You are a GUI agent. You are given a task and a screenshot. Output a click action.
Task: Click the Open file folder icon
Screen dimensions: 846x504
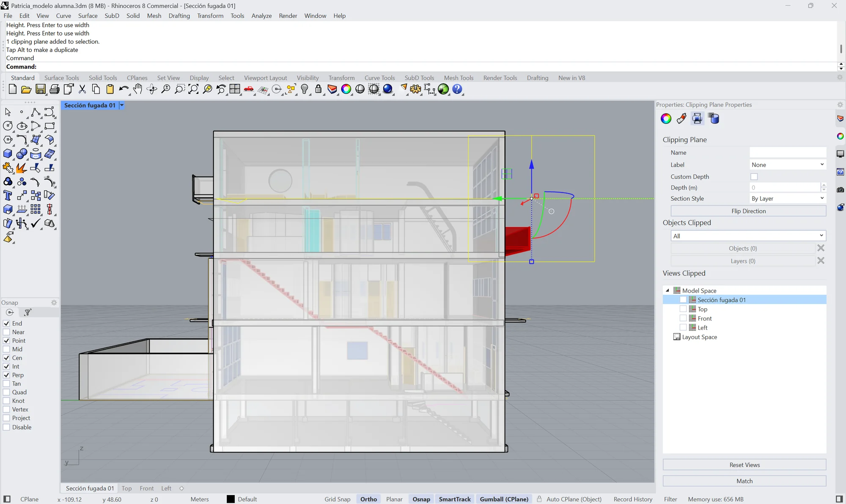pos(26,89)
